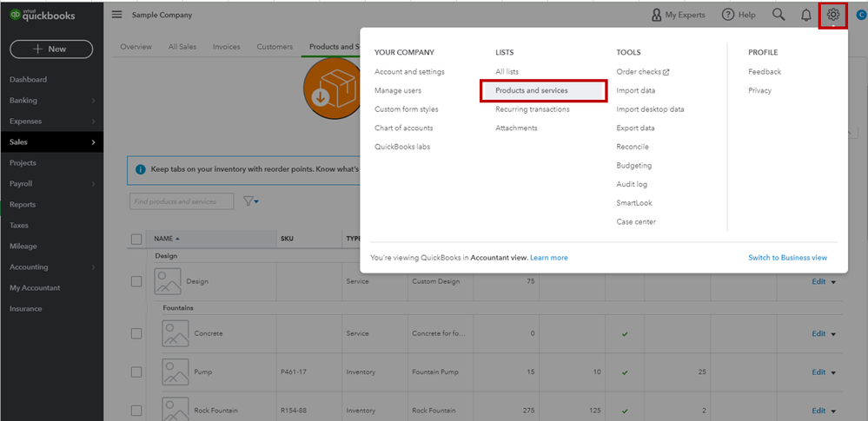Viewport: 868px width, 421px height.
Task: Switch to the All Sales tab
Action: [x=182, y=47]
